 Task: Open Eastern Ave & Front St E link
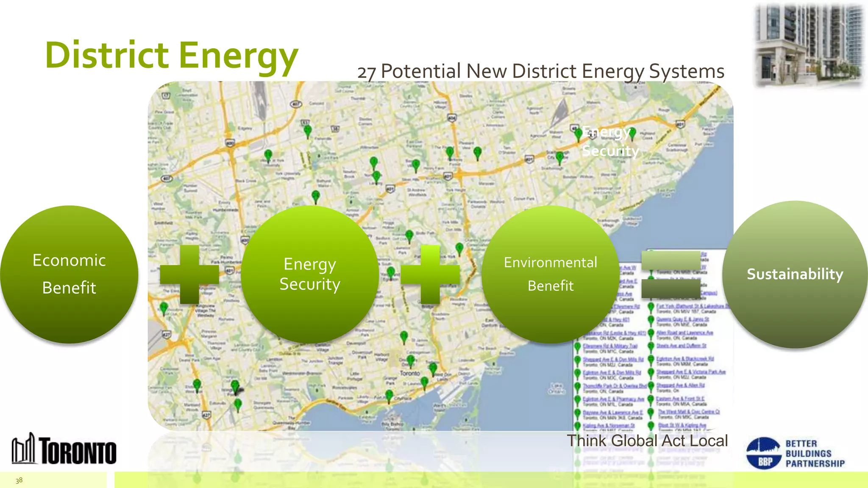tap(680, 399)
